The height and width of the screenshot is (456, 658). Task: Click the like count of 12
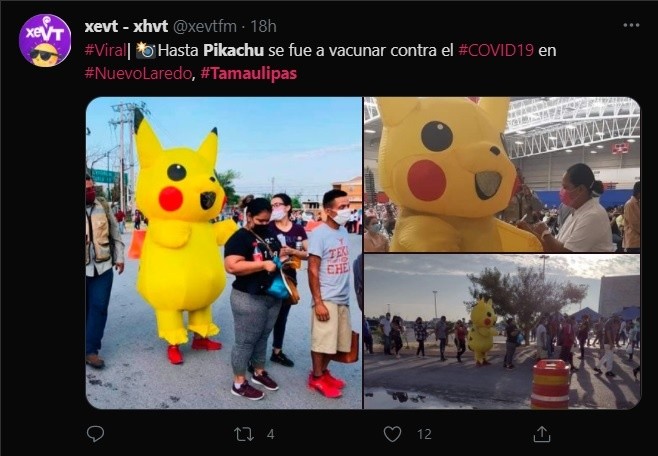coord(424,434)
